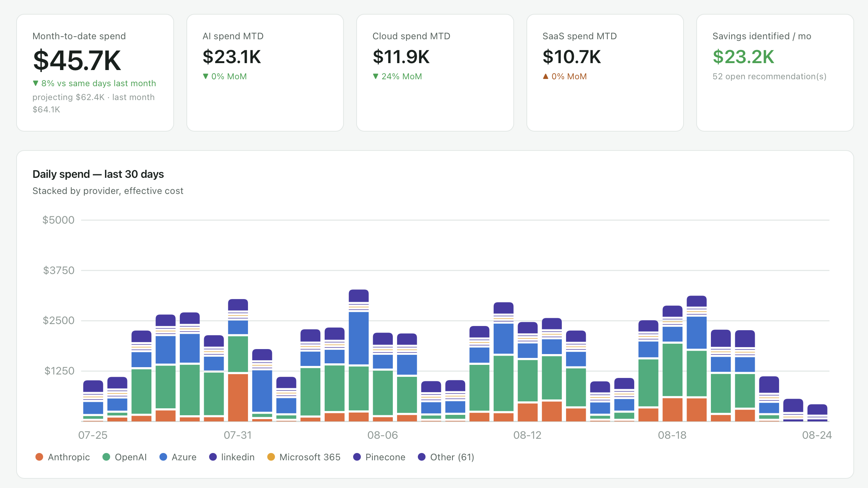Select the last bar at 08-24

click(x=817, y=413)
